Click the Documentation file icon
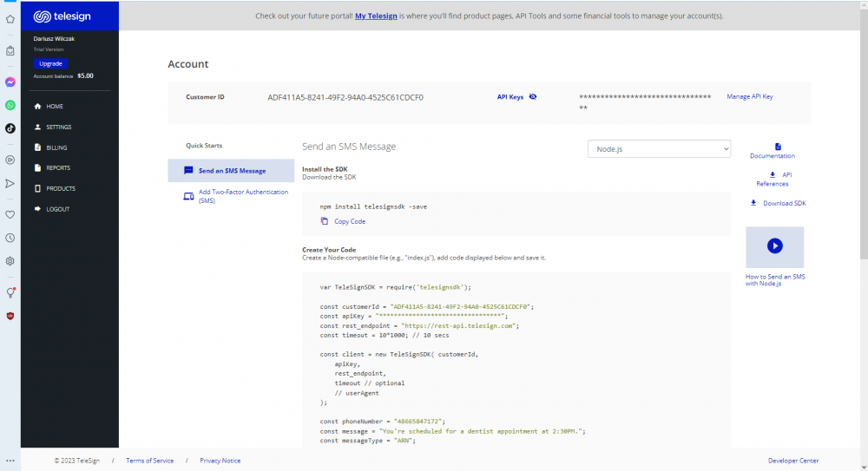This screenshot has height=471, width=868. pyautogui.click(x=778, y=147)
